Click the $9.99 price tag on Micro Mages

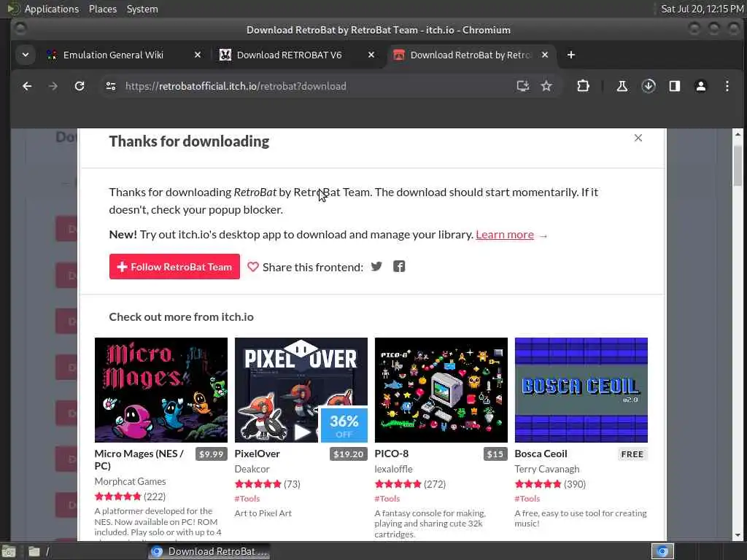point(211,454)
